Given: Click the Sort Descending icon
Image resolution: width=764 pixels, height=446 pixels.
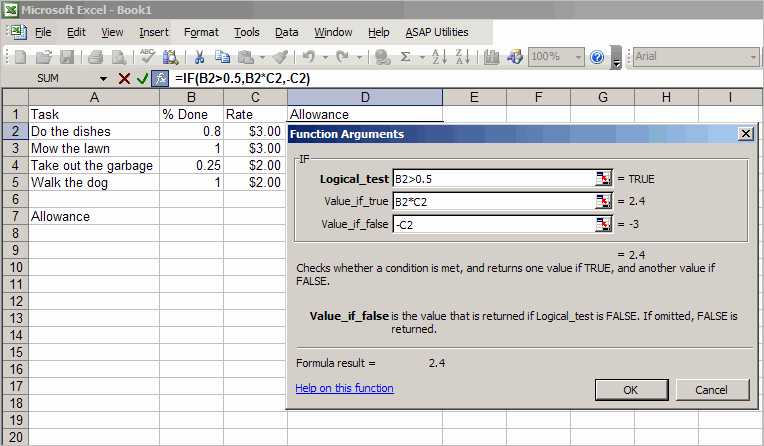Looking at the screenshot, I should 463,57.
